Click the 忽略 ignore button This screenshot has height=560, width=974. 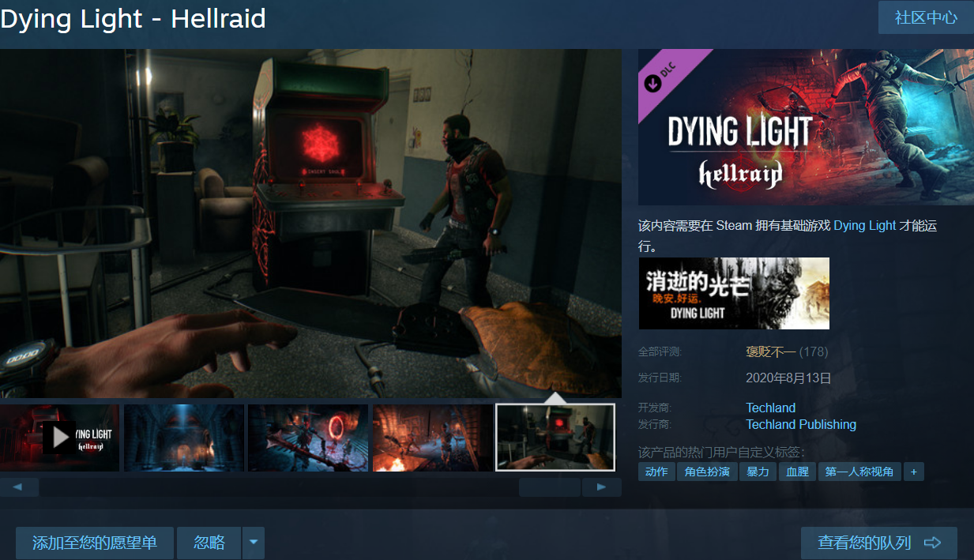pos(209,543)
